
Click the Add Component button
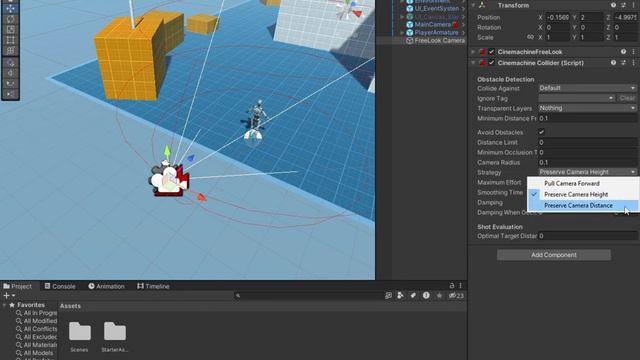coord(554,255)
